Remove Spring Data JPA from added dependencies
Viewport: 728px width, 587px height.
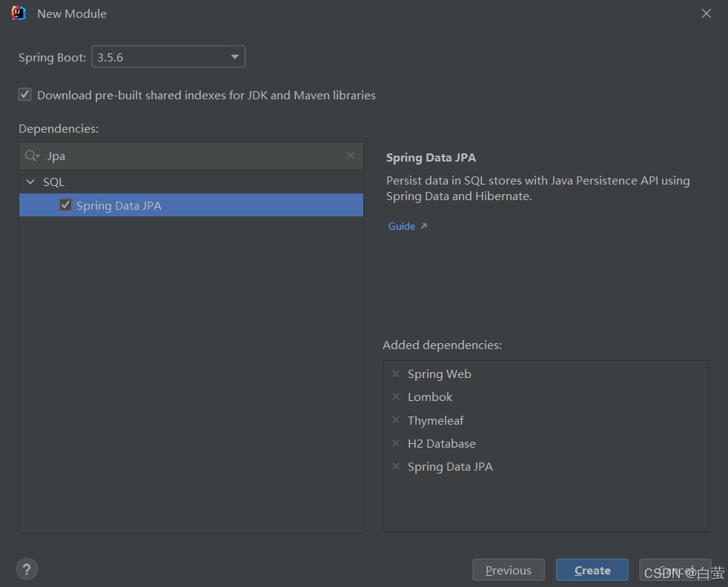tap(396, 466)
